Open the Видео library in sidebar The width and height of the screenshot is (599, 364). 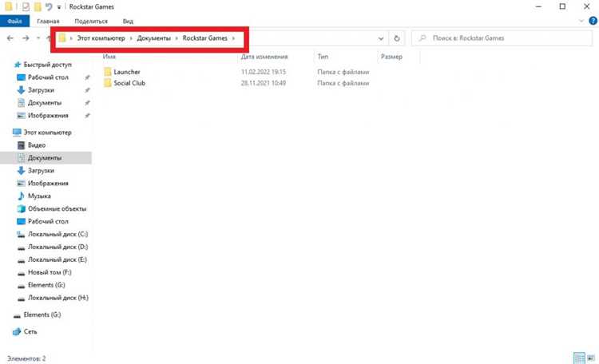click(x=37, y=145)
